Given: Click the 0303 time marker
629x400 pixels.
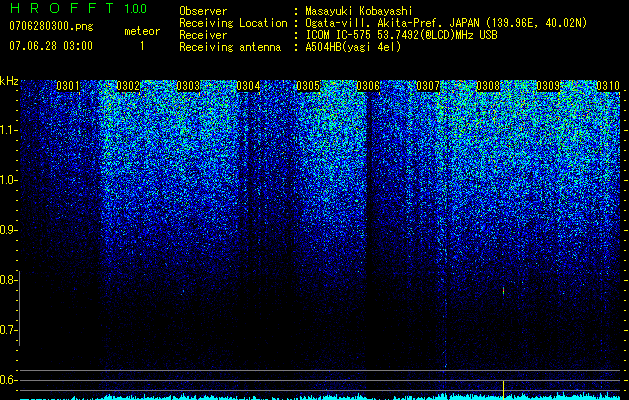Looking at the screenshot, I should [188, 86].
